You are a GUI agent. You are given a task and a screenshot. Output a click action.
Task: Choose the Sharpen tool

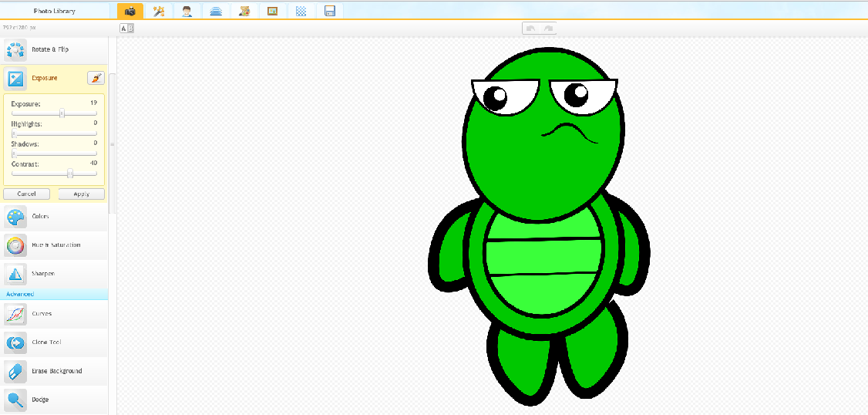[15, 274]
